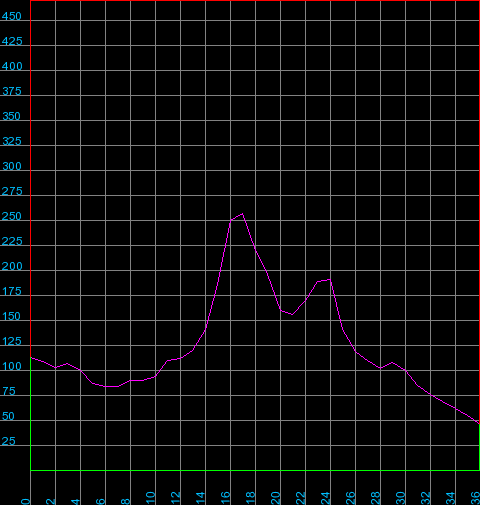Select the 30 label on the horizontal axis

401,498
